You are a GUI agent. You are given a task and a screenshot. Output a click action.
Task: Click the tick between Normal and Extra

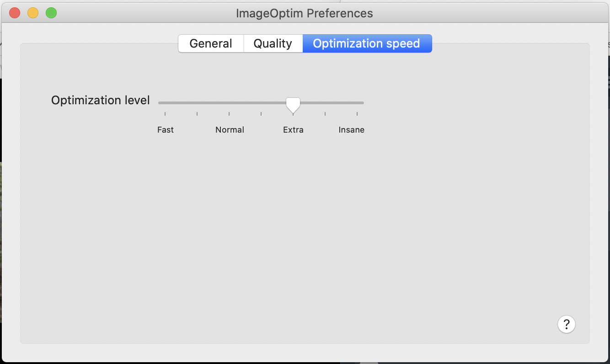click(261, 114)
